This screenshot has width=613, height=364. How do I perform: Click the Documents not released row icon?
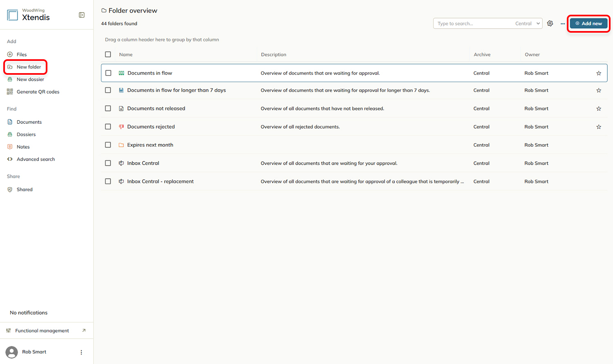pyautogui.click(x=121, y=109)
